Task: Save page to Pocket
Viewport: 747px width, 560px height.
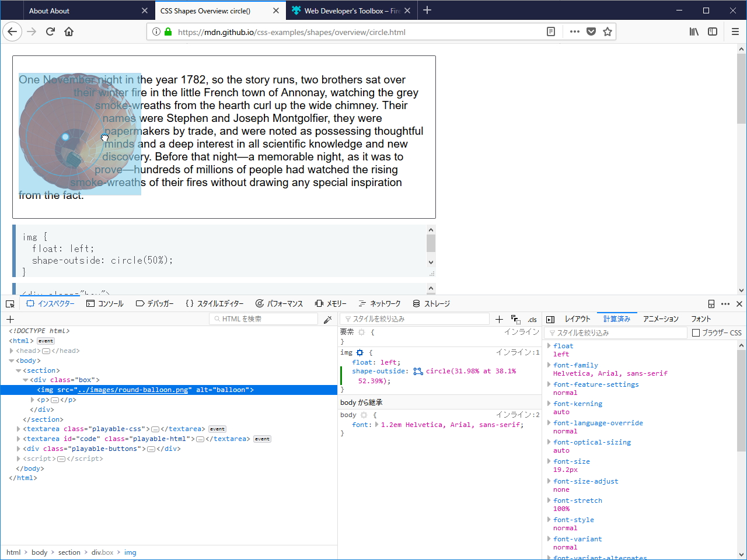Action: [591, 32]
